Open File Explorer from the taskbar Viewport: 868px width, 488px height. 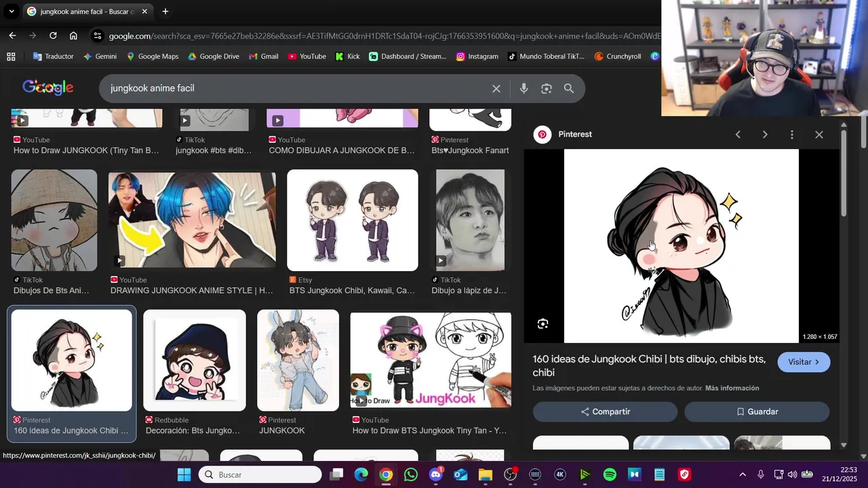[486, 474]
